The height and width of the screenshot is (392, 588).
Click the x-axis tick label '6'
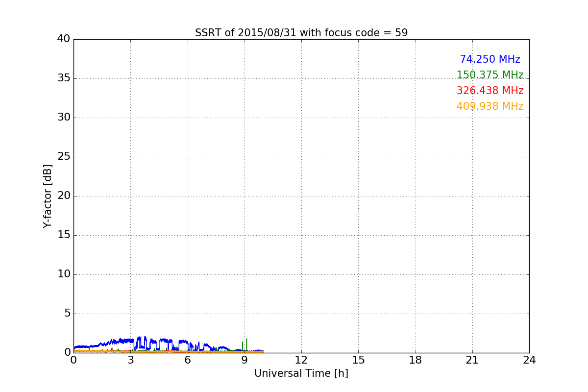pyautogui.click(x=188, y=360)
